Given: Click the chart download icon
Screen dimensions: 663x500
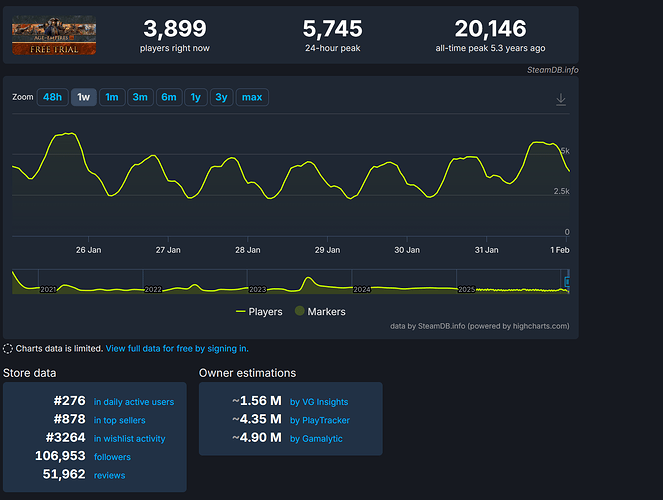Looking at the screenshot, I should point(561,99).
